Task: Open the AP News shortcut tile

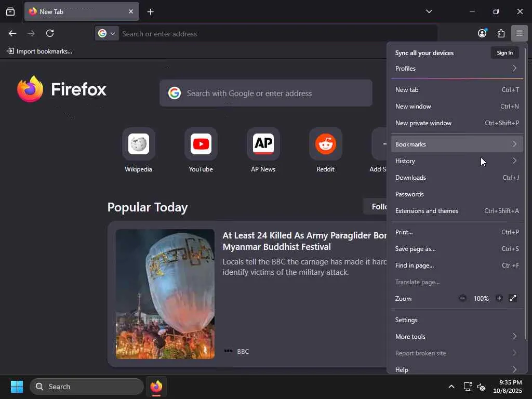Action: click(x=263, y=150)
